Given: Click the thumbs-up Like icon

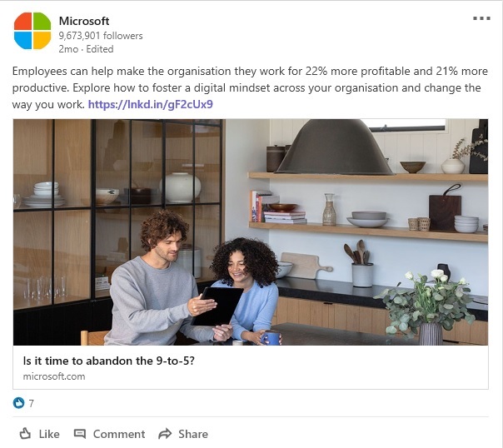Looking at the screenshot, I should coord(25,434).
